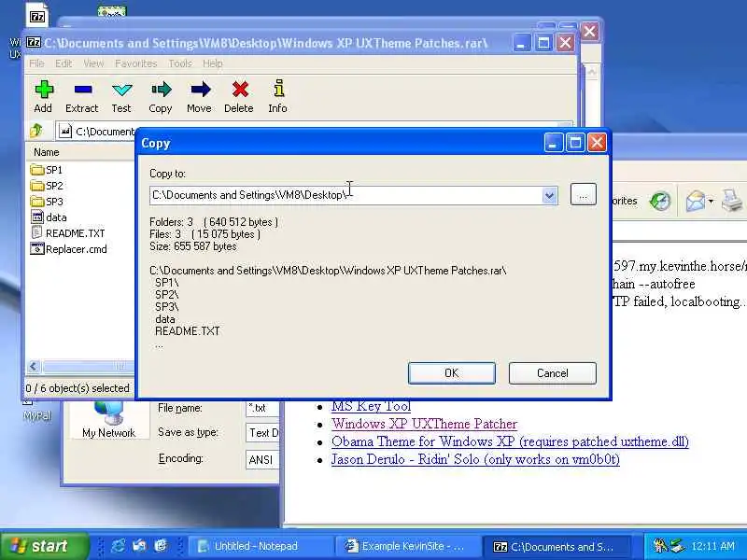Open the Tools menu in 7-Zip
The height and width of the screenshot is (560, 747).
tap(180, 63)
